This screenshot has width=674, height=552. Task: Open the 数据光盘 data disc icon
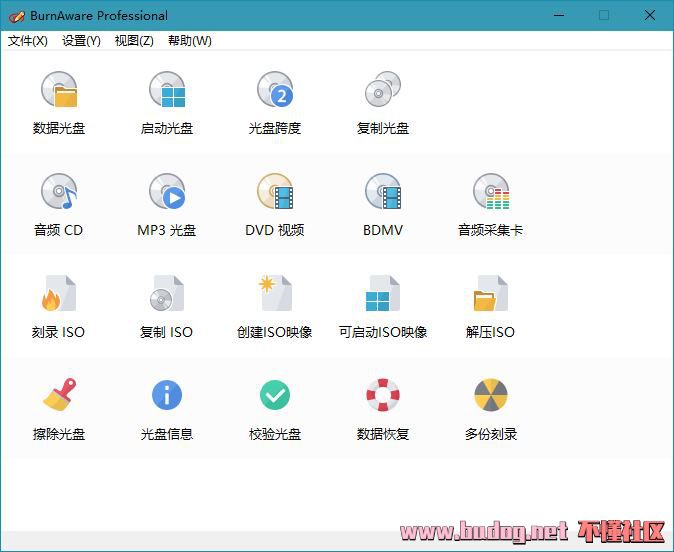pyautogui.click(x=59, y=89)
